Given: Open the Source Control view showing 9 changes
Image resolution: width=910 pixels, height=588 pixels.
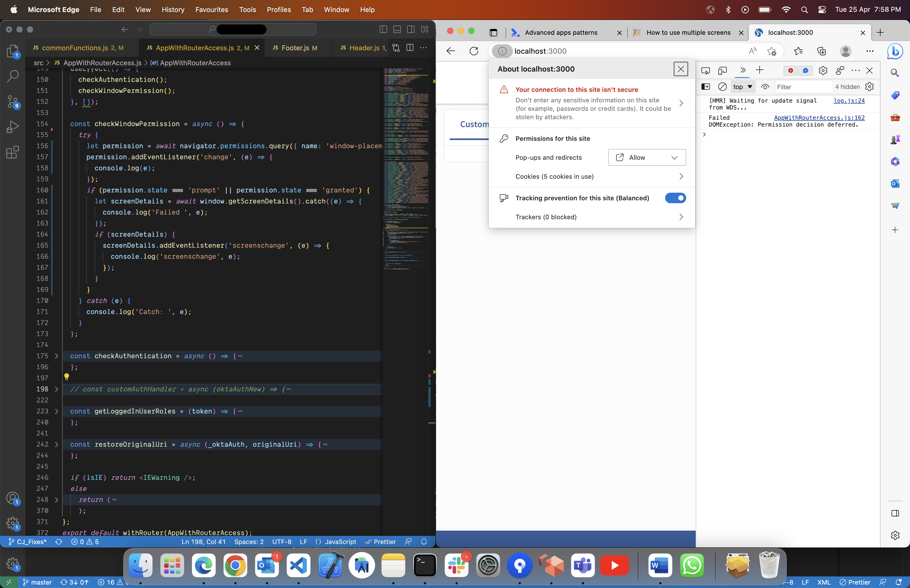Looking at the screenshot, I should coord(13,102).
